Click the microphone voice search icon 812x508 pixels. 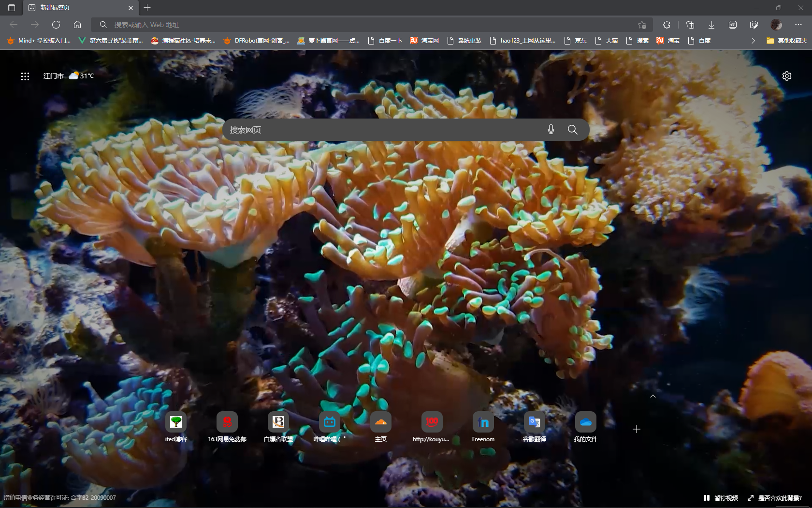coord(551,130)
